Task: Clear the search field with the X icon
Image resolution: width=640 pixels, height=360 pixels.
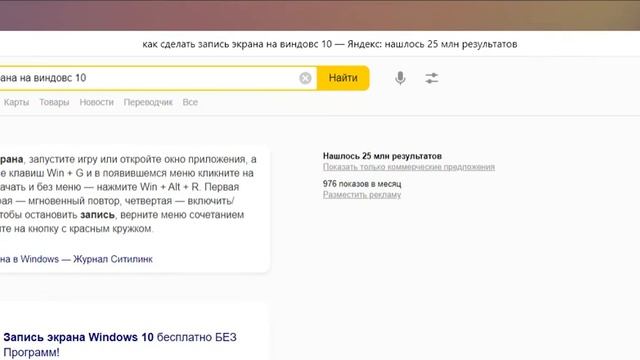Action: tap(305, 78)
